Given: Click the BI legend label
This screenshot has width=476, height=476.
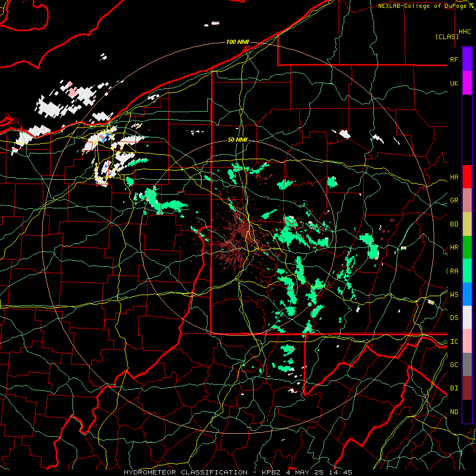Looking at the screenshot, I should [x=454, y=388].
